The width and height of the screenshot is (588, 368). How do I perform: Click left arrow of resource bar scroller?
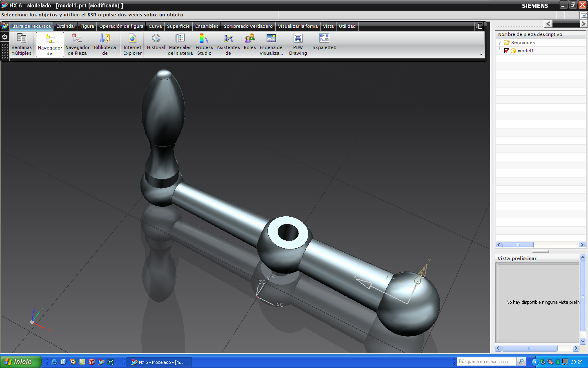pyautogui.click(x=548, y=24)
